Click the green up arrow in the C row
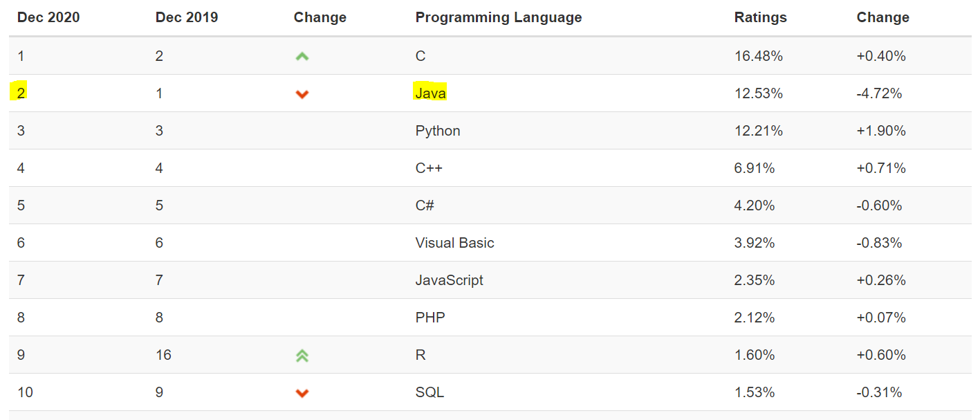Image resolution: width=980 pixels, height=420 pixels. coord(302,57)
